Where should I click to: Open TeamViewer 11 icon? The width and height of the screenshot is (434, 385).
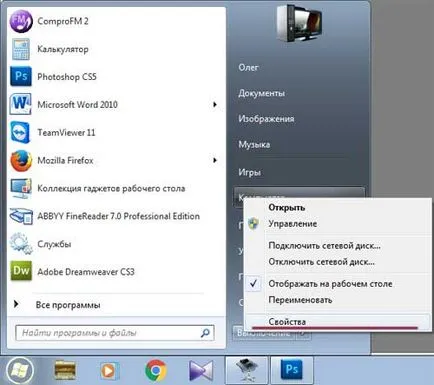click(x=21, y=132)
